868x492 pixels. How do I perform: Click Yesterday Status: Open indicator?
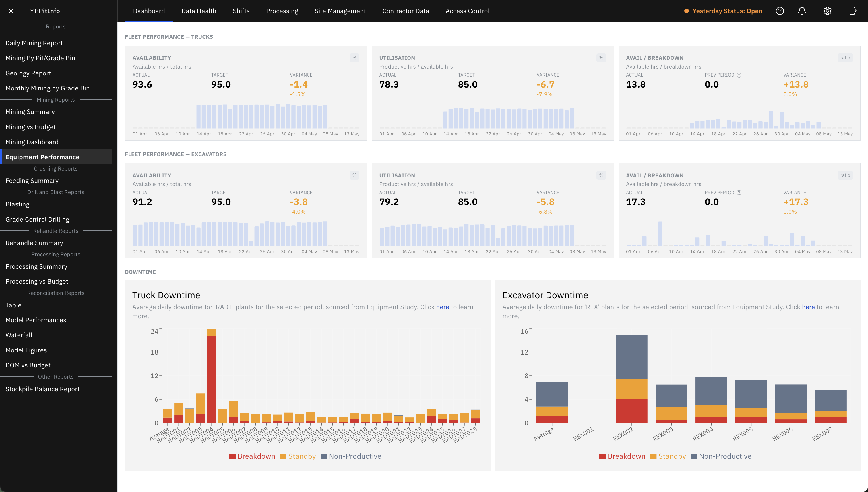(x=723, y=11)
